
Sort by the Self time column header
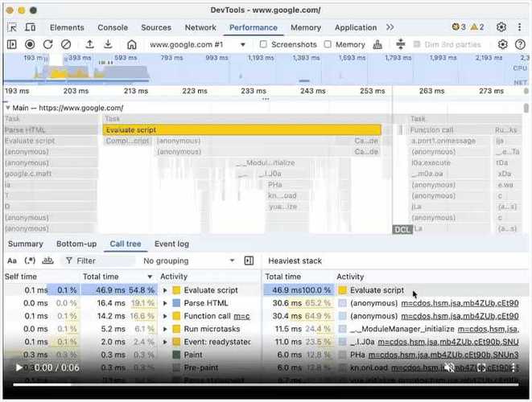click(42, 277)
